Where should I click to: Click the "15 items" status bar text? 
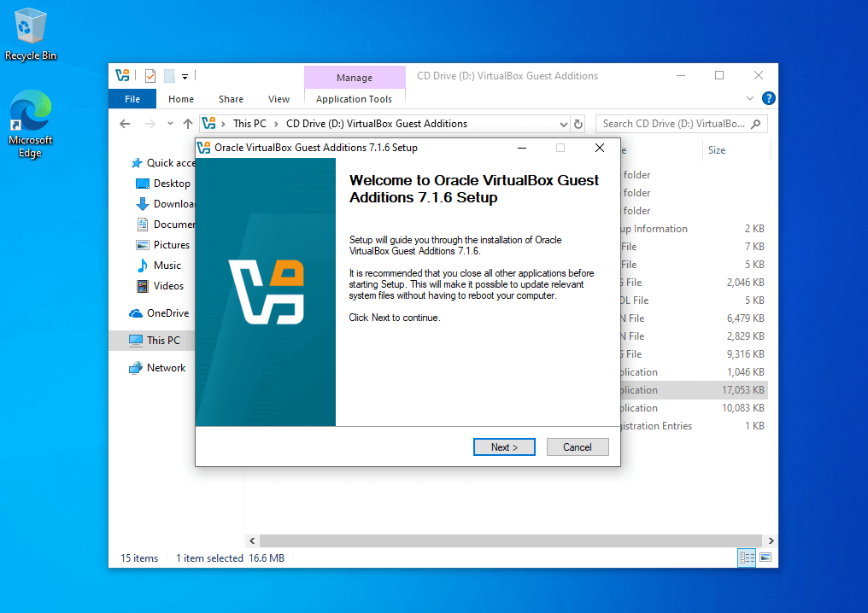pyautogui.click(x=139, y=558)
